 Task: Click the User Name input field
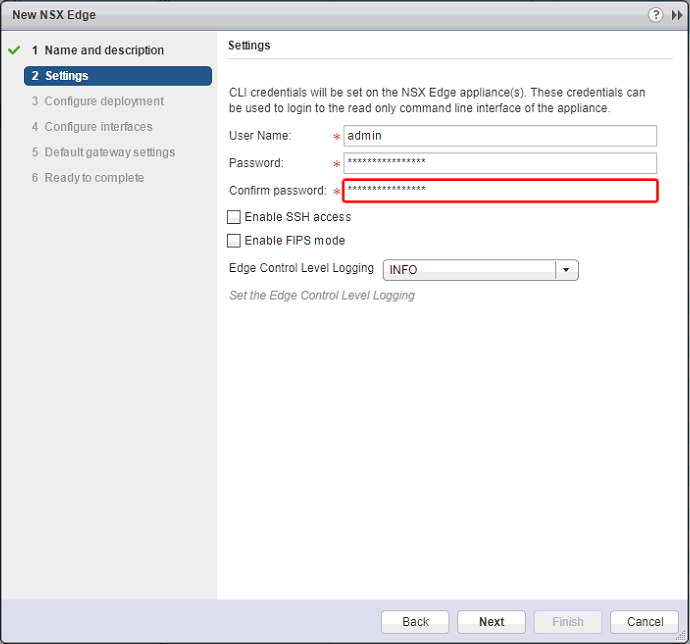[499, 136]
